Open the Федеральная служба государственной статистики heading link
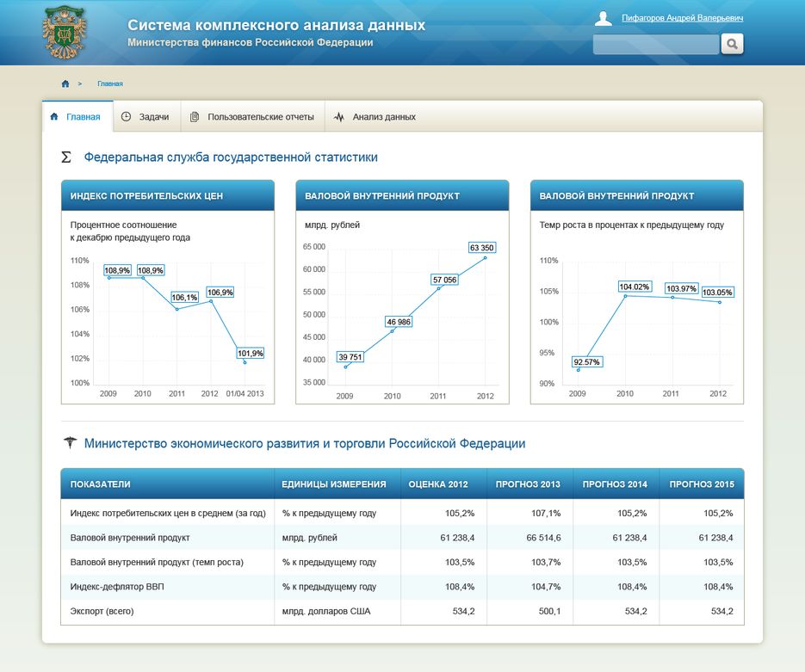The image size is (805, 672). pyautogui.click(x=231, y=157)
